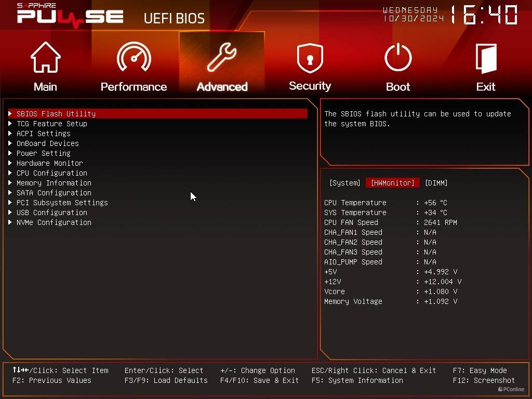Expand SBIOS Flash Utility entry
Screen dimensions: 532x399
[x=56, y=114]
